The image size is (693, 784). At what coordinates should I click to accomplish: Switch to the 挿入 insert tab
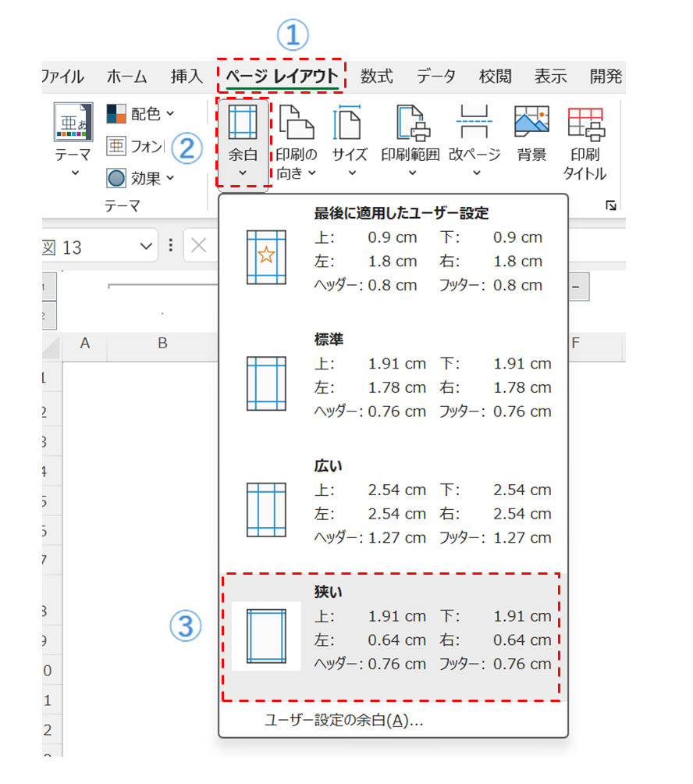pos(187,77)
